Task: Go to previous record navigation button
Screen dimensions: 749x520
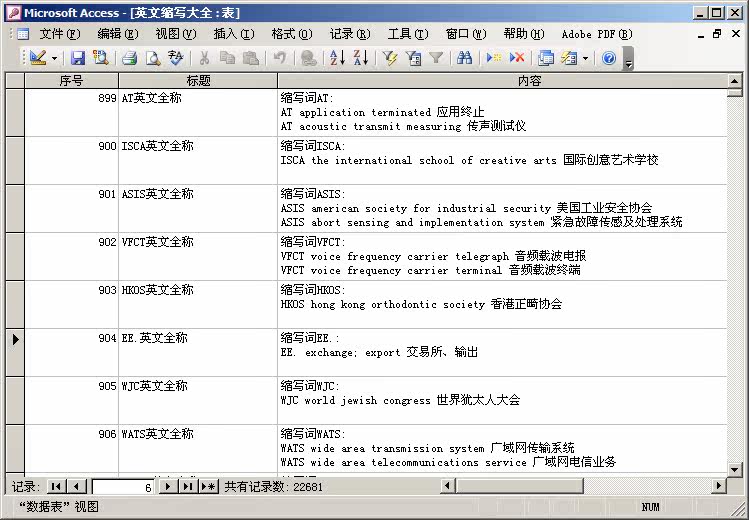Action: pos(76,487)
